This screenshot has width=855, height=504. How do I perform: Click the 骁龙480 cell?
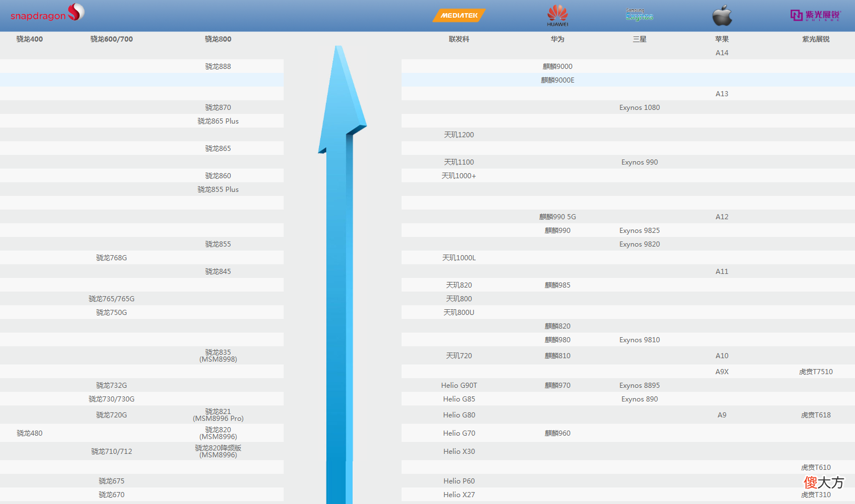pos(30,433)
